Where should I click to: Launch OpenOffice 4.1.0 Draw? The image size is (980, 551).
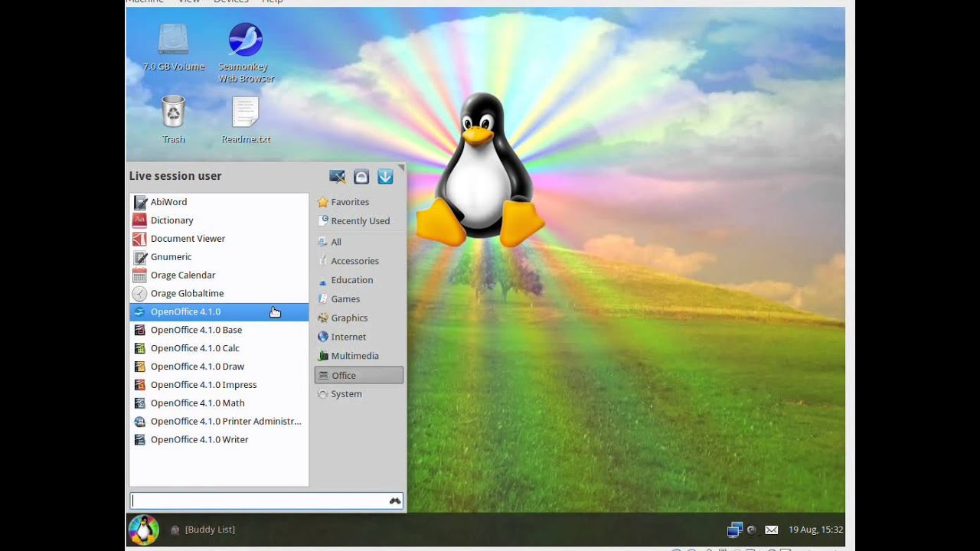(x=219, y=367)
